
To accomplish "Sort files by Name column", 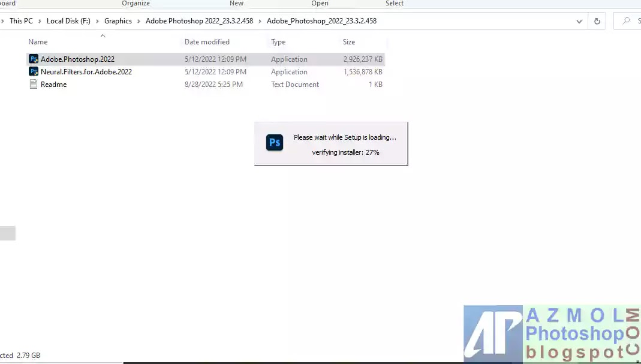I will [x=38, y=42].
